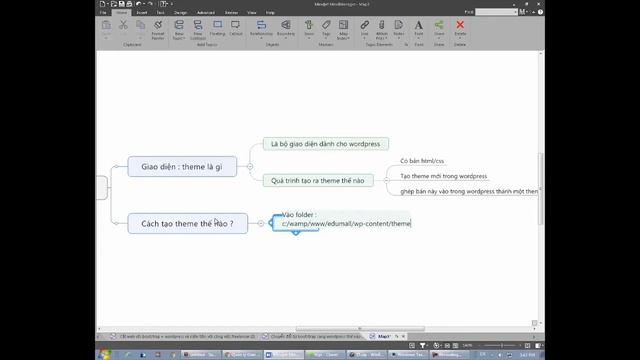Click the Save icon in quick access toolbar
Screen dimensions: 640x360
121,4
